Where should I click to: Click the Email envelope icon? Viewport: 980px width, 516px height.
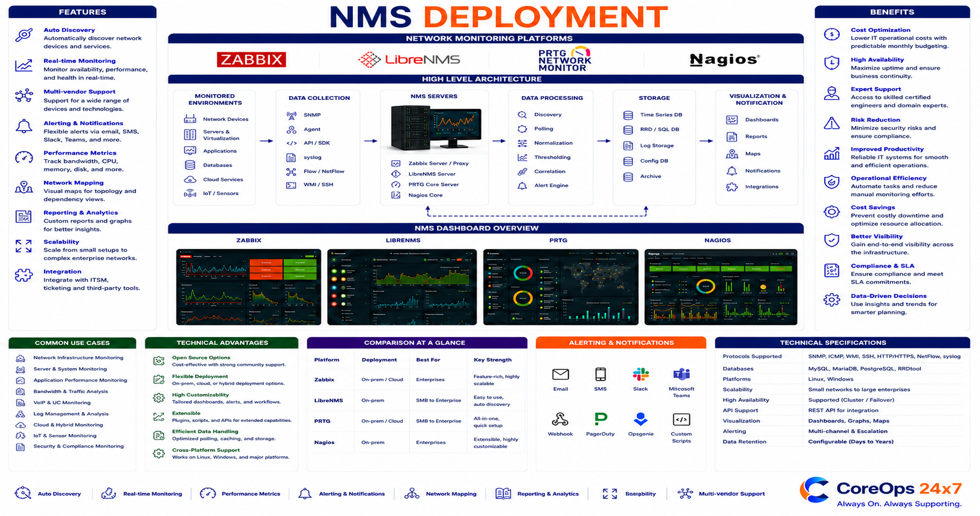(560, 374)
